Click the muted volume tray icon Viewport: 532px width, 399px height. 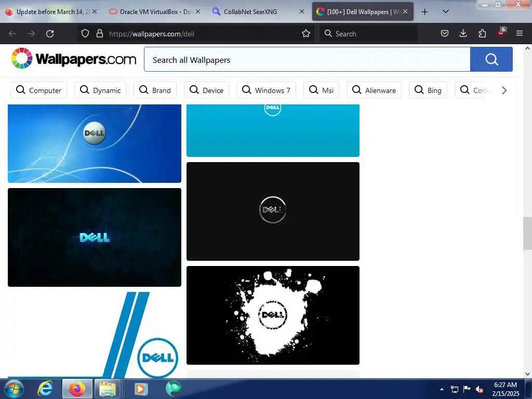(480, 389)
